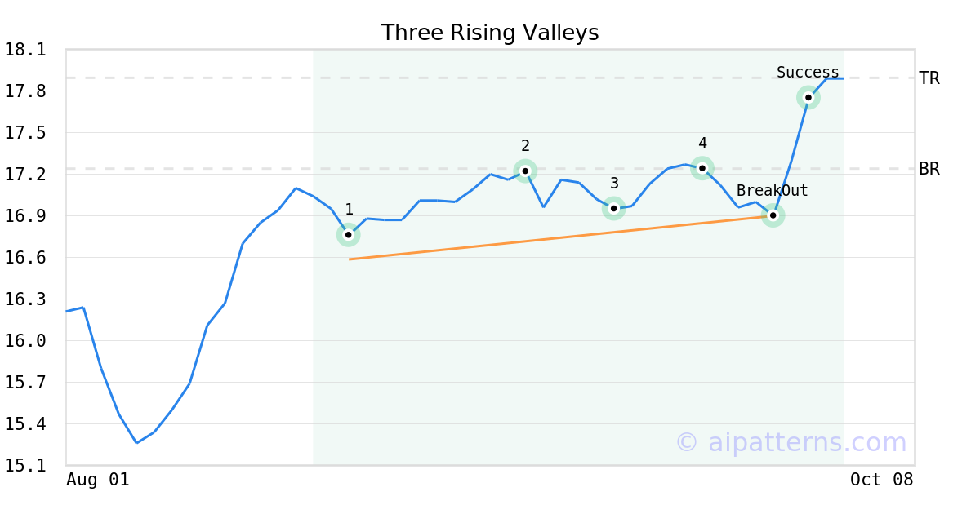Click valley marker point 3
This screenshot has height=514, width=980.
[614, 208]
